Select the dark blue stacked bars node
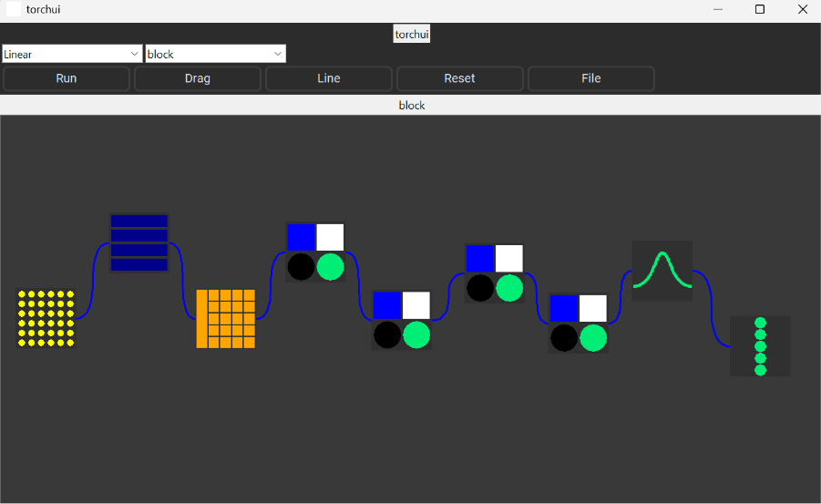Viewport: 821px width, 504px height. coord(139,242)
